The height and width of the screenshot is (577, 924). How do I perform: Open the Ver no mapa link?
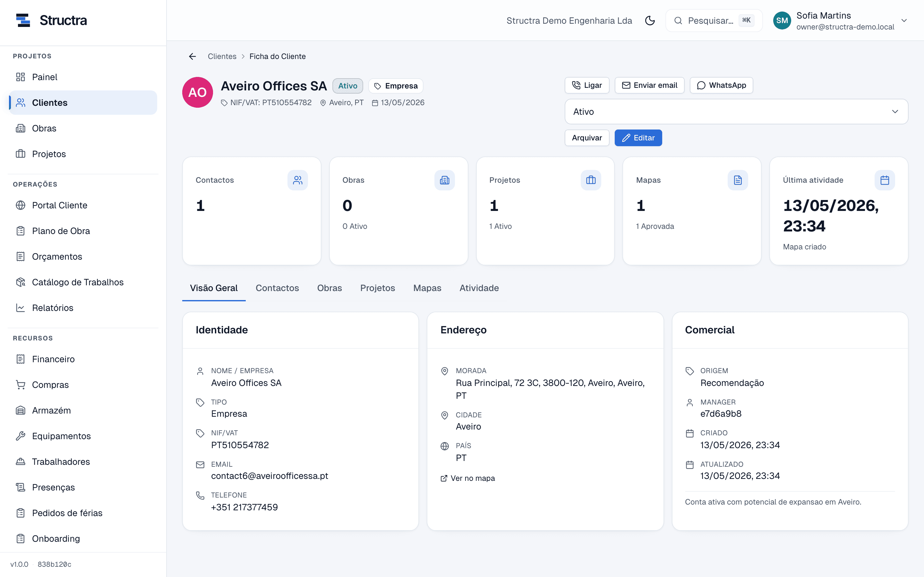468,478
